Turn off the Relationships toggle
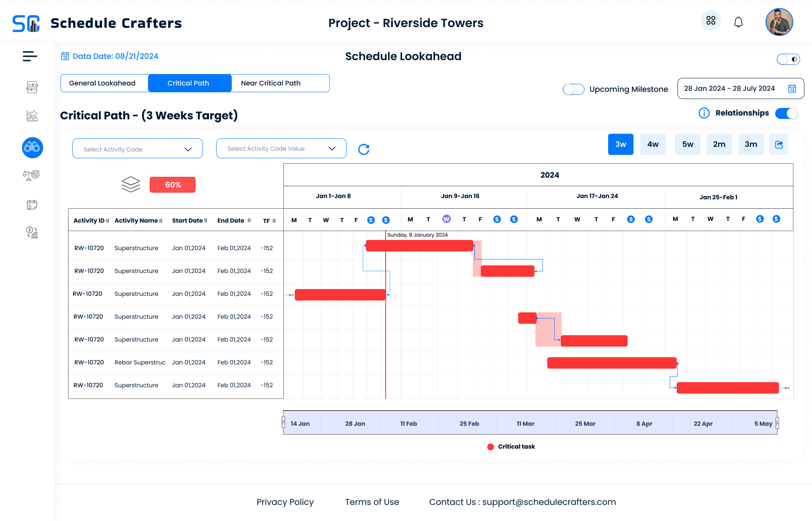Viewport: 812px width, 521px height. pos(786,113)
